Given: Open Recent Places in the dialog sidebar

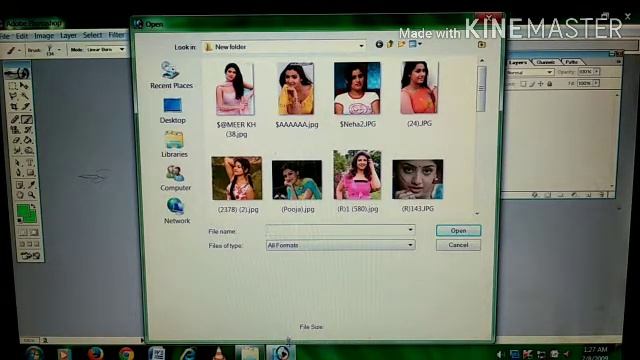Looking at the screenshot, I should click(x=171, y=75).
